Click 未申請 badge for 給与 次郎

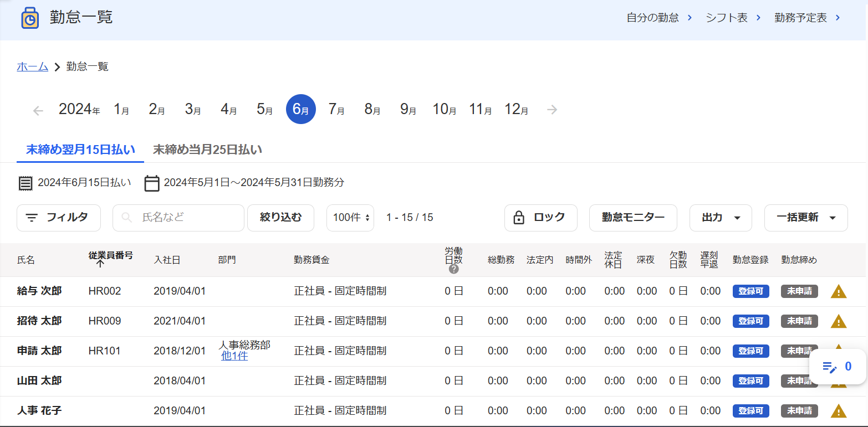point(800,291)
